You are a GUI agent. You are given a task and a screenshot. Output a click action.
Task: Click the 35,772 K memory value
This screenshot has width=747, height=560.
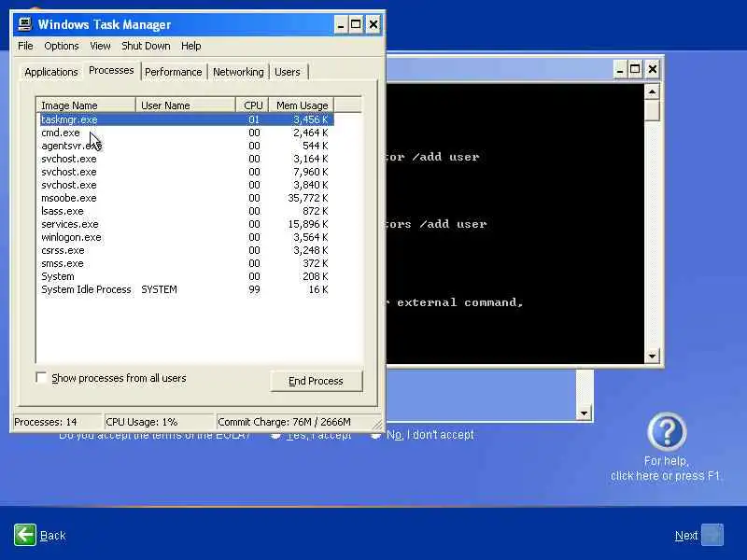pos(308,198)
